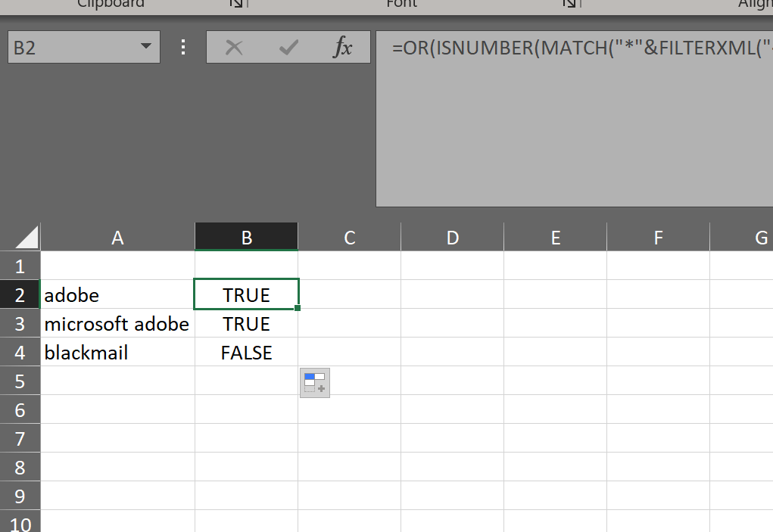Open Font group dialog launcher
This screenshot has height=532, width=773.
[x=571, y=4]
